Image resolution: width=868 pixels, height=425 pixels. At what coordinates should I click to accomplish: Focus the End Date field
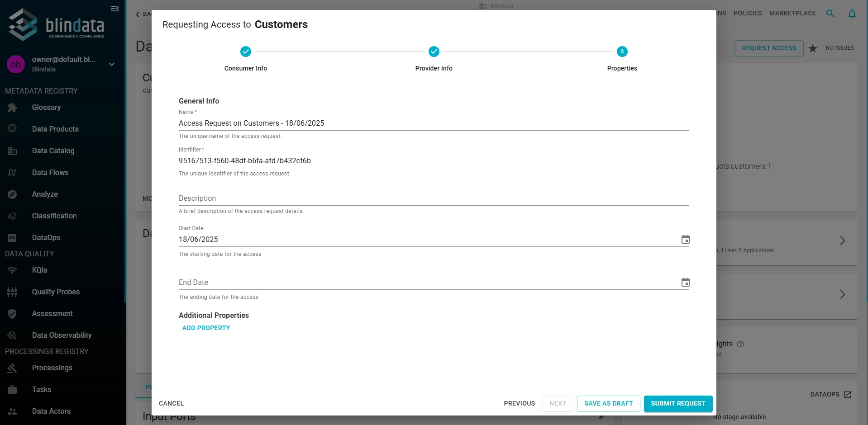point(429,282)
